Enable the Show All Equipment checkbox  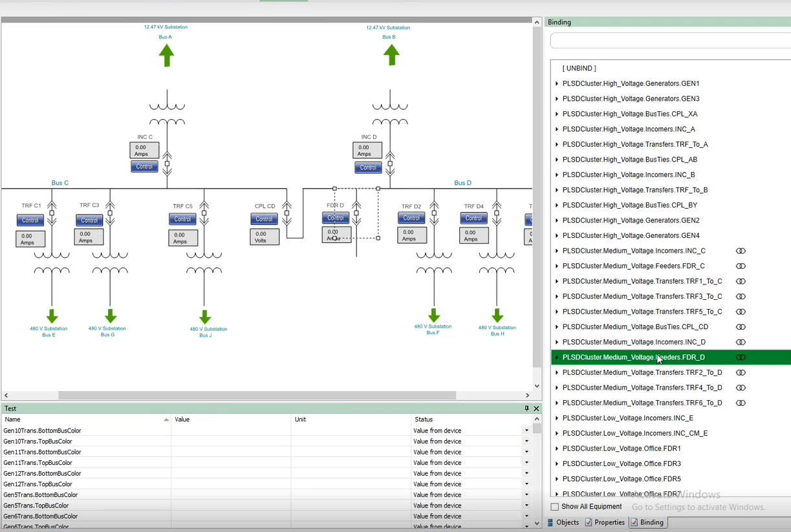554,507
